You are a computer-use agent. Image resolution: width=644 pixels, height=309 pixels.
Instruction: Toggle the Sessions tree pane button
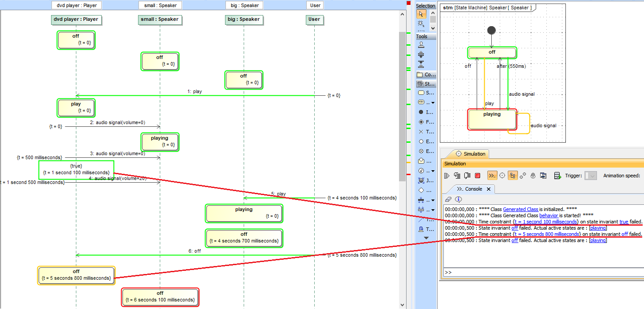coord(513,176)
